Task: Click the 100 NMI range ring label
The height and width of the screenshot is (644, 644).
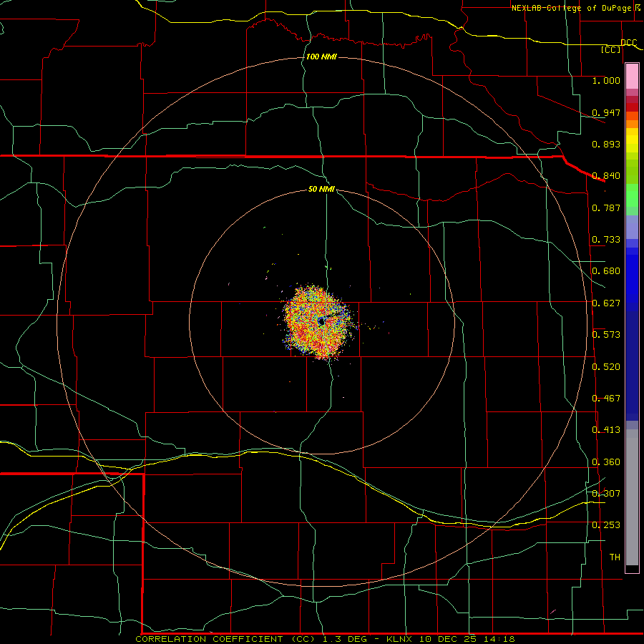Action: (321, 57)
